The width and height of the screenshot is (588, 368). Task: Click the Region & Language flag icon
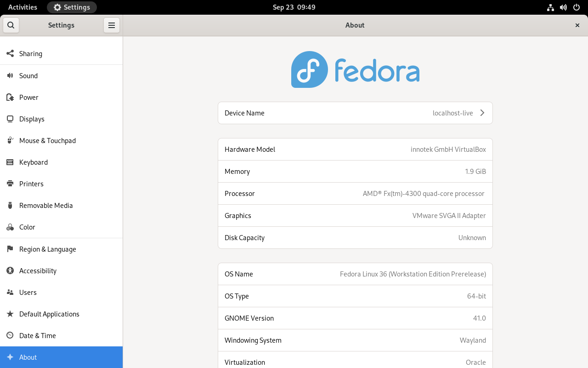10,249
